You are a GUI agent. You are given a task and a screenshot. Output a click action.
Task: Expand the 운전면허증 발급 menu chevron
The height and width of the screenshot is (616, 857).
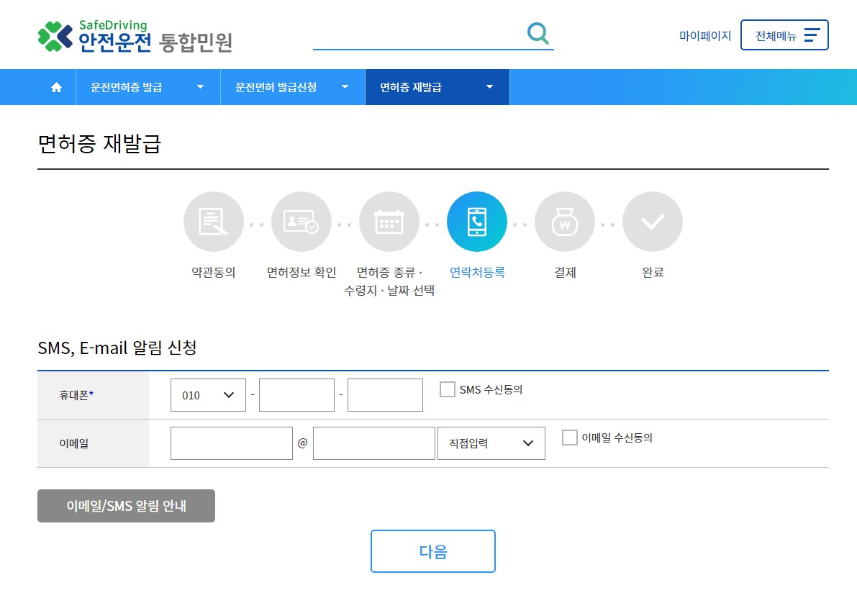tap(200, 87)
